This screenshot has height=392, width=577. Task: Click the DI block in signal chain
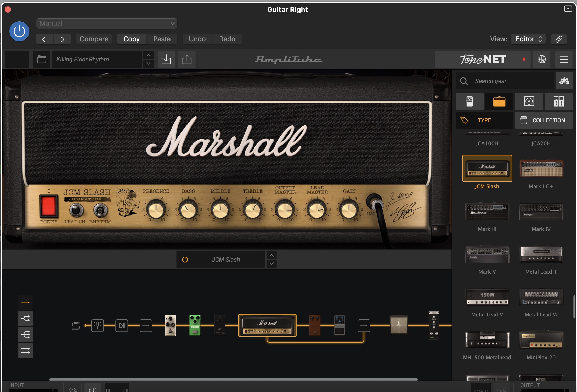click(122, 326)
